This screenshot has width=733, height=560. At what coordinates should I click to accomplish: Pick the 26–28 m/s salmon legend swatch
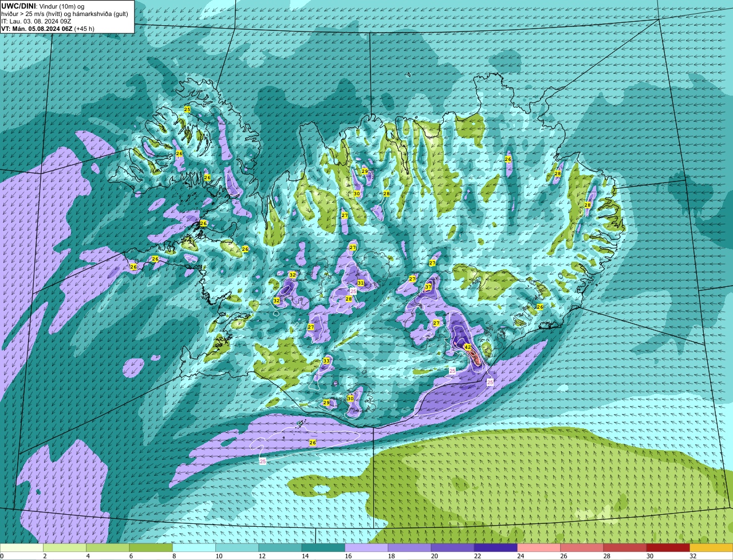582,547
